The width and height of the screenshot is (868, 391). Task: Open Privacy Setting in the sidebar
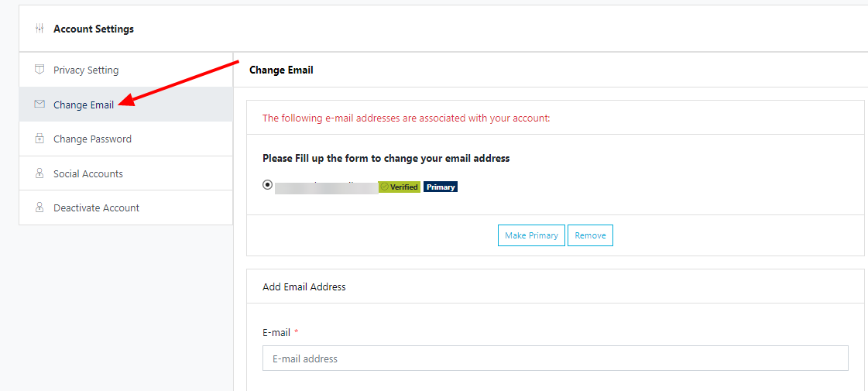pyautogui.click(x=86, y=70)
